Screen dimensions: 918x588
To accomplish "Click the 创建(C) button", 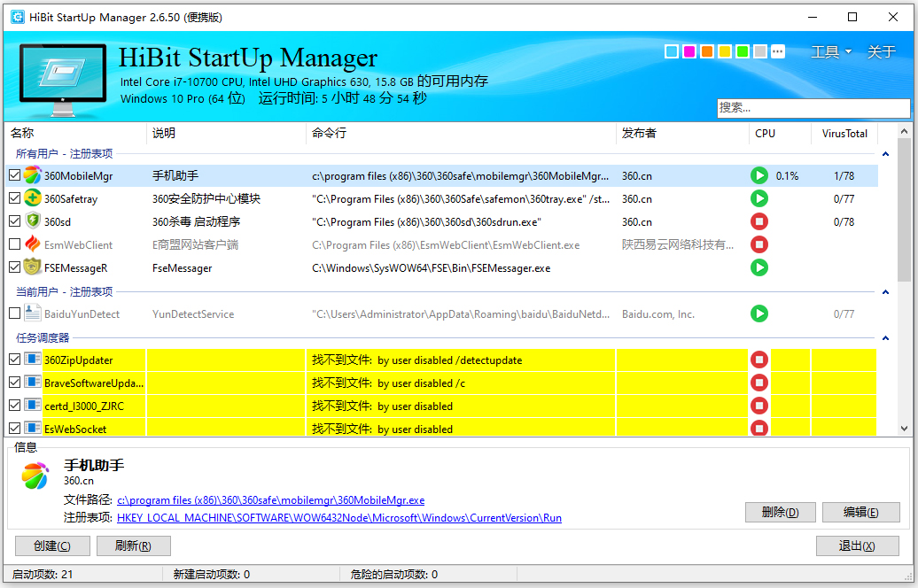I will [x=52, y=545].
